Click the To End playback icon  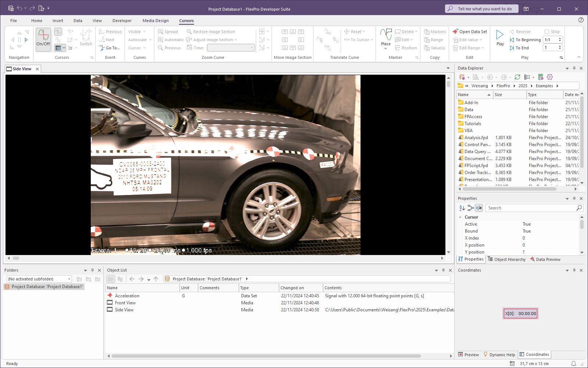[512, 48]
